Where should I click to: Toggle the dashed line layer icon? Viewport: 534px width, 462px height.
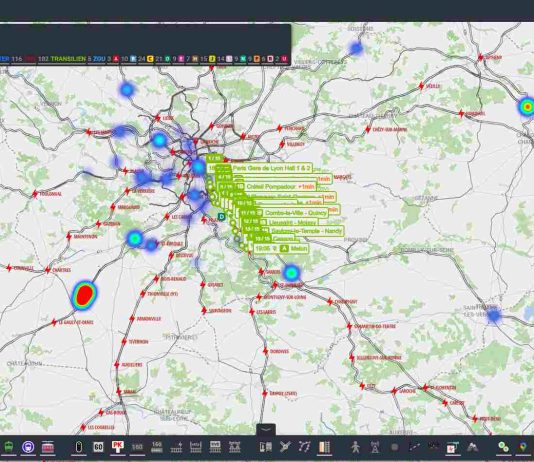coord(414,447)
